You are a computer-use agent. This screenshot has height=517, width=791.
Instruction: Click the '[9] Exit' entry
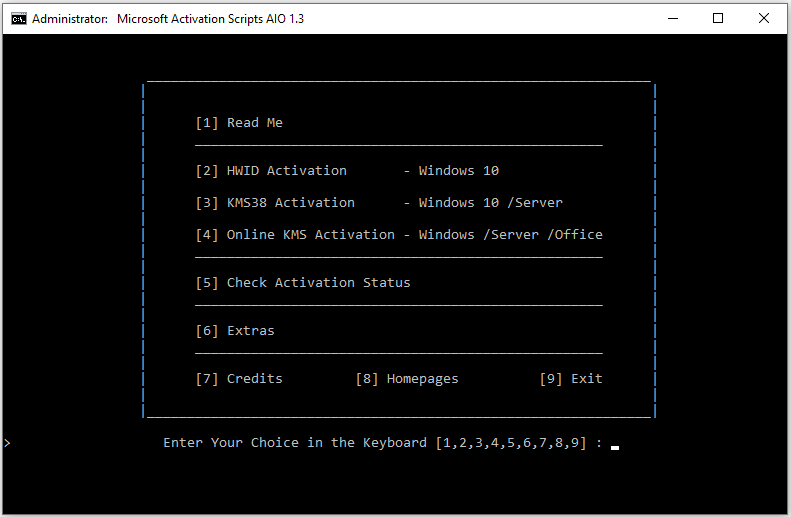point(571,379)
